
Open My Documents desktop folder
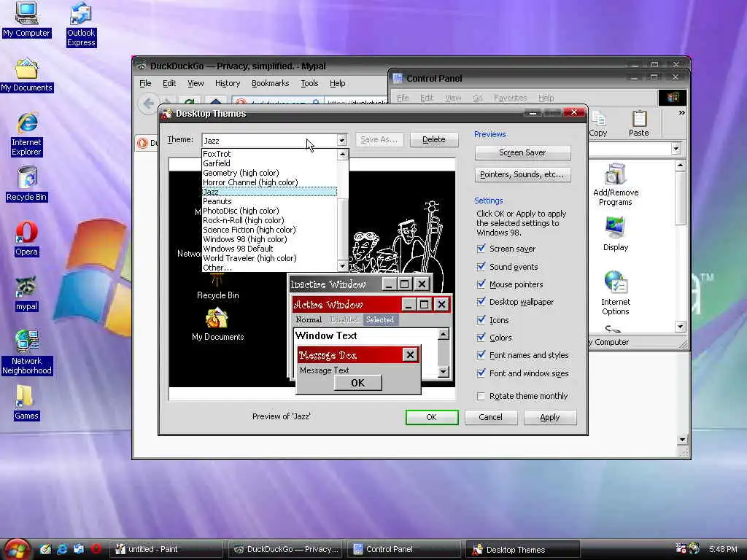27,75
